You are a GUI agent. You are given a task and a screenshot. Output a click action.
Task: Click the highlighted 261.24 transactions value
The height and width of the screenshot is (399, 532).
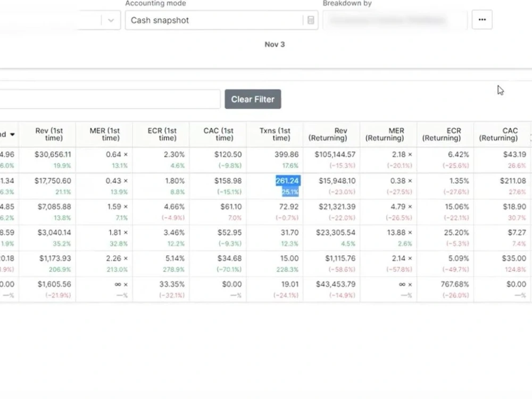[287, 181]
